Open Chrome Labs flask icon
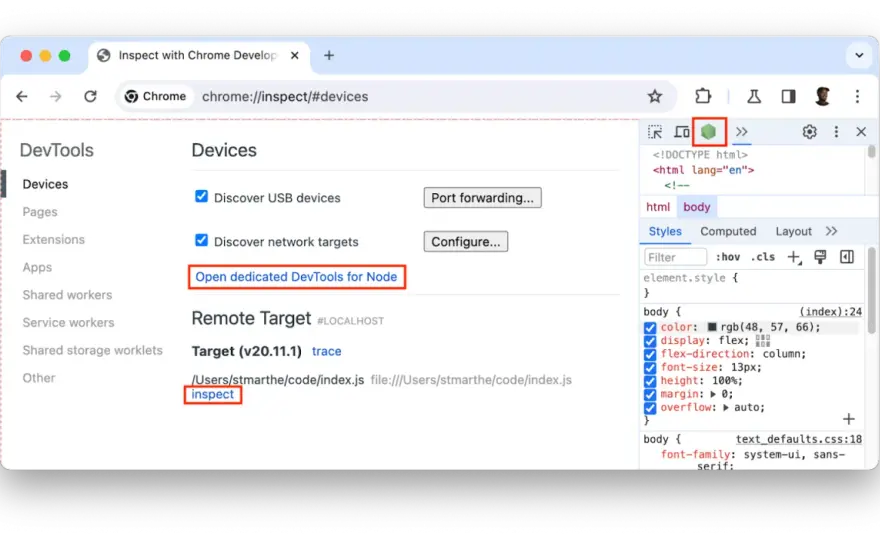 754,97
